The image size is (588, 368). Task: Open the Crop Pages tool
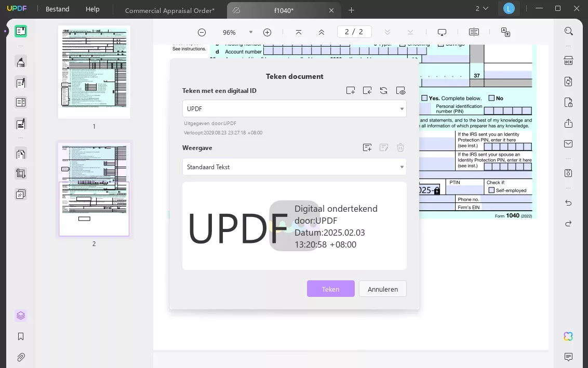pyautogui.click(x=21, y=173)
